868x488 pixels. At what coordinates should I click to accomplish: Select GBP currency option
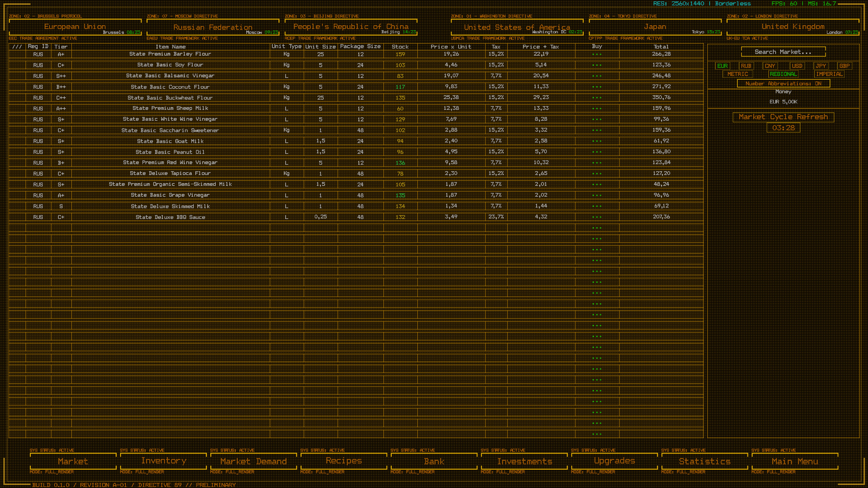click(844, 66)
